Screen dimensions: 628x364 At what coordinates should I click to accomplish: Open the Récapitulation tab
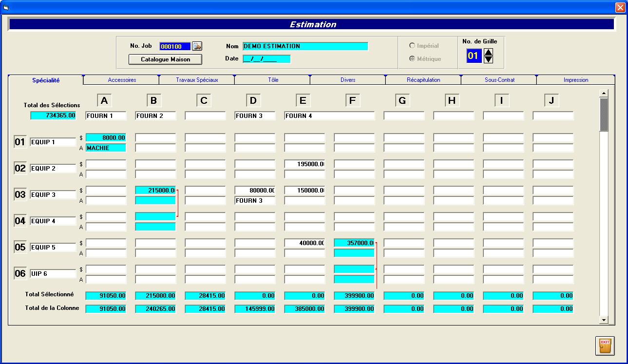(x=423, y=80)
